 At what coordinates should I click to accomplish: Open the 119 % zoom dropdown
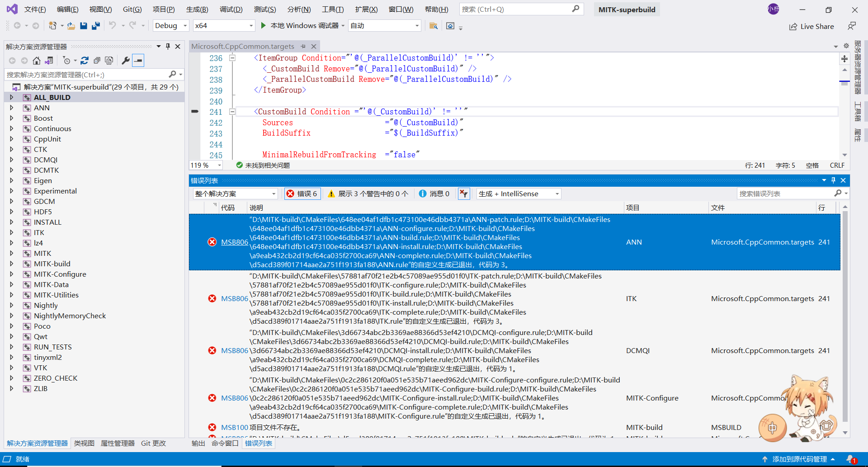click(x=206, y=165)
